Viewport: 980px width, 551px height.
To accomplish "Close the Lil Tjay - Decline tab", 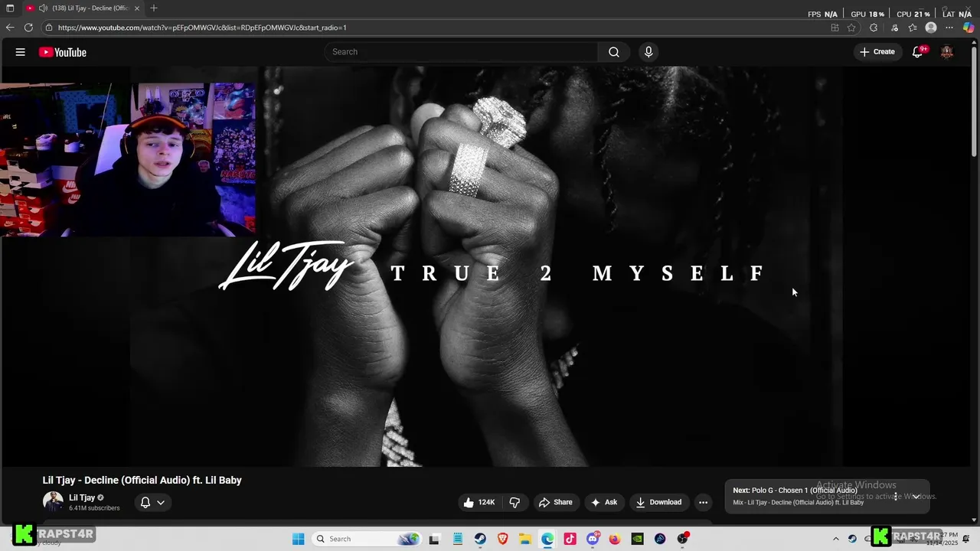I will (x=138, y=8).
